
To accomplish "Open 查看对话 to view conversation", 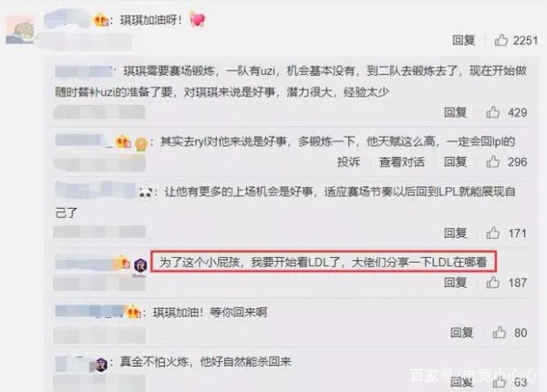I will (402, 162).
